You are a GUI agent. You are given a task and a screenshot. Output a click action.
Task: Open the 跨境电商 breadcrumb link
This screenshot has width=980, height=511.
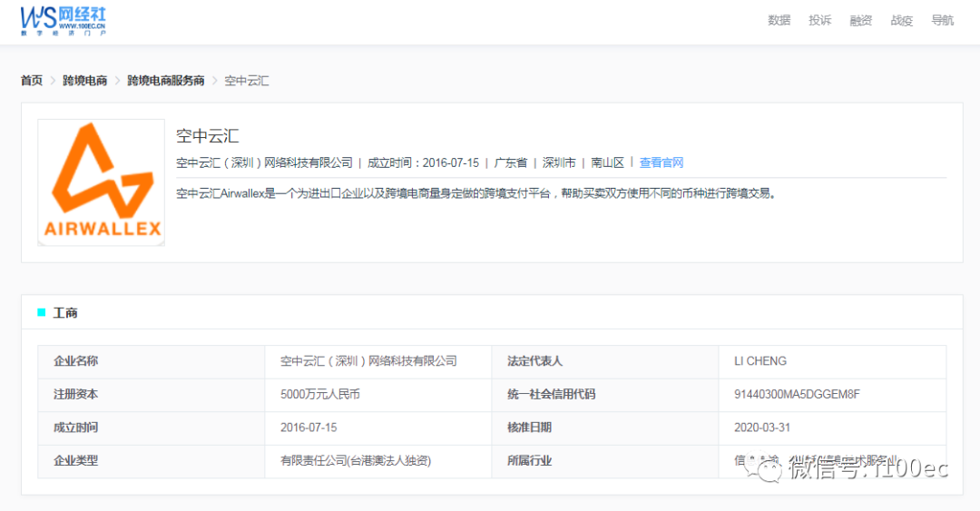84,81
